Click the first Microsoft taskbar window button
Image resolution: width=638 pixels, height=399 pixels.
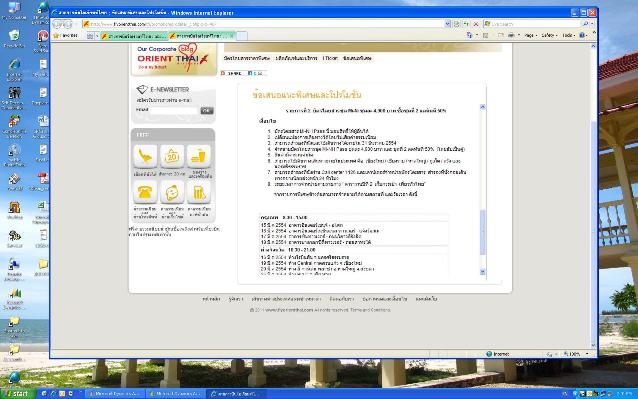[115, 394]
